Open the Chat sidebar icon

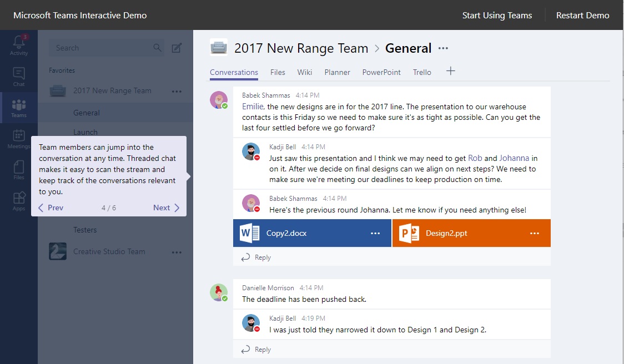point(19,77)
